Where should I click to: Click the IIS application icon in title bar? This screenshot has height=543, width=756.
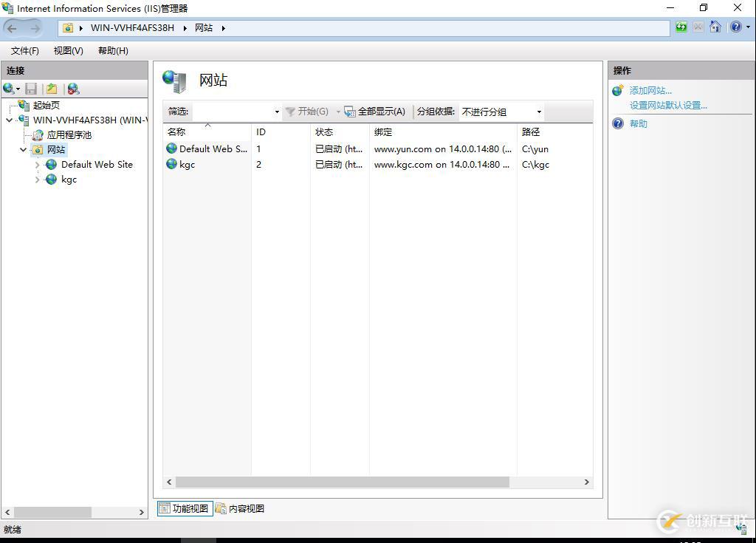coord(7,8)
